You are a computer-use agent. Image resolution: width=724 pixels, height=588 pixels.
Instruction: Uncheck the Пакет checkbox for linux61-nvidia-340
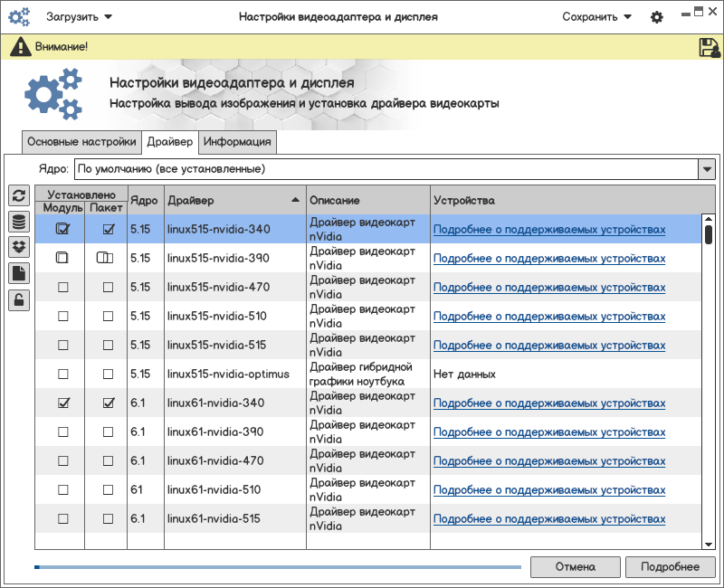click(x=108, y=403)
